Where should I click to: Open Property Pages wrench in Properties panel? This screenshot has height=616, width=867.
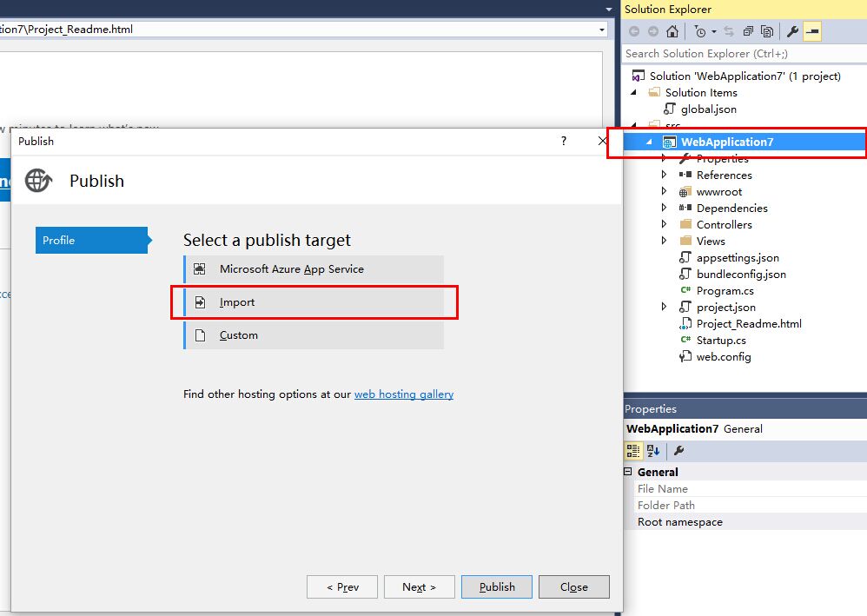pos(679,451)
